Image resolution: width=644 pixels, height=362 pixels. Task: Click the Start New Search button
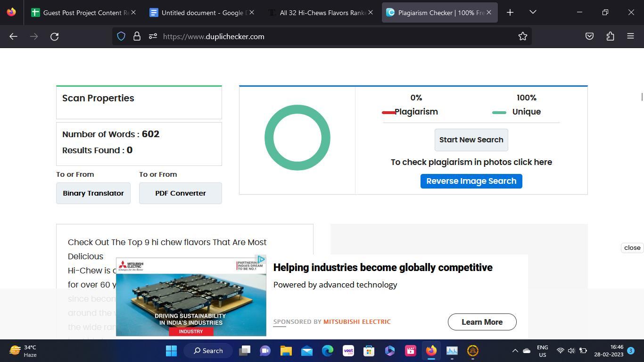pyautogui.click(x=471, y=140)
